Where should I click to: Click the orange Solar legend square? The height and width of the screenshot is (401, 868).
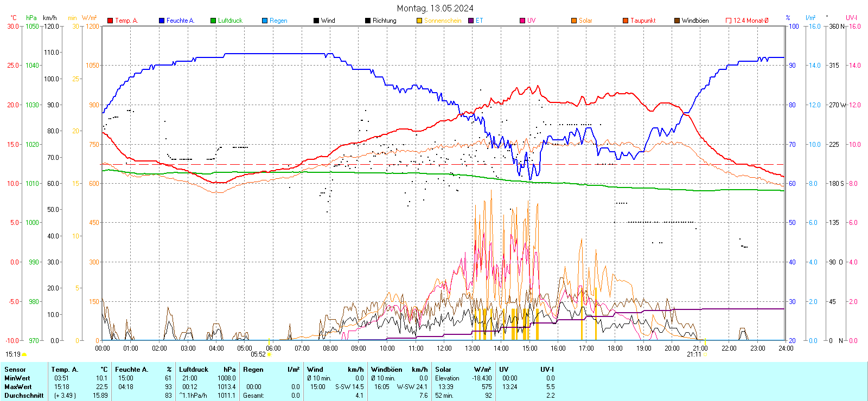pos(574,21)
